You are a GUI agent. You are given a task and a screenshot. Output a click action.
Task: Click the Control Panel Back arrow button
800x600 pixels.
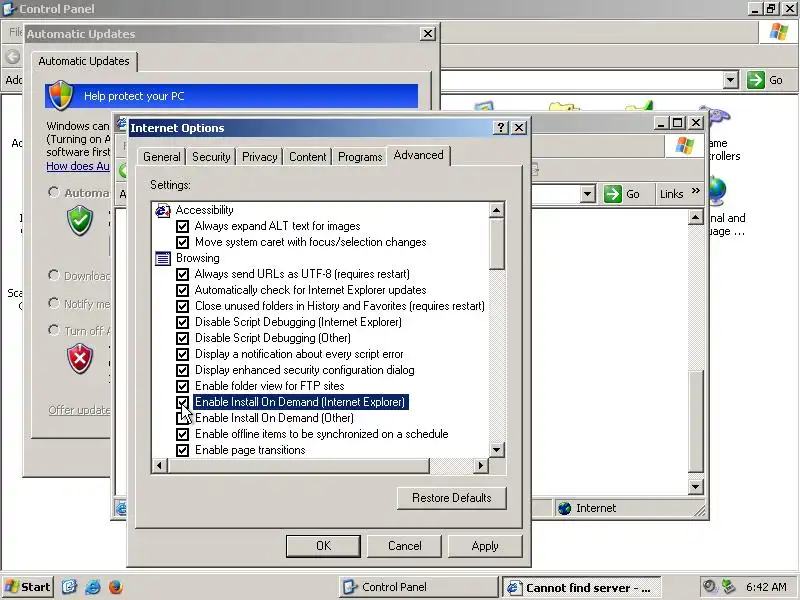[13, 56]
